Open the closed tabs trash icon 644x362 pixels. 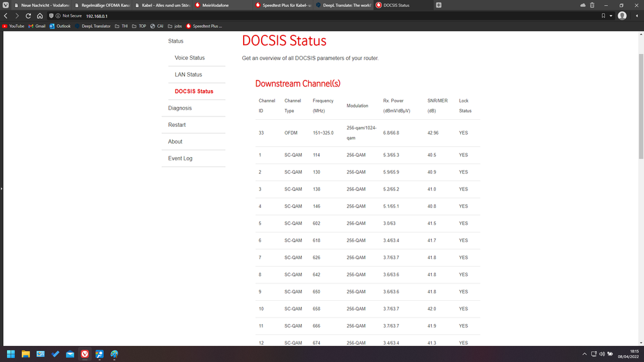(x=592, y=5)
